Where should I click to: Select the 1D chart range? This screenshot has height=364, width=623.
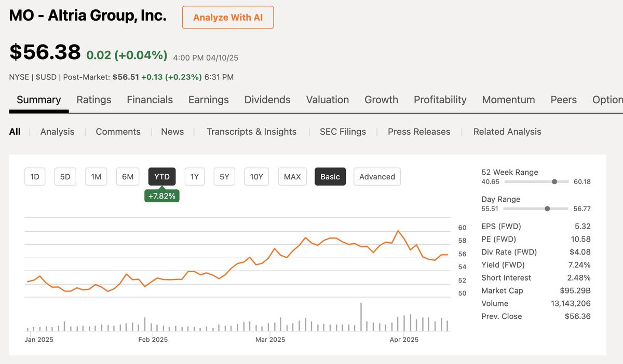coord(35,176)
